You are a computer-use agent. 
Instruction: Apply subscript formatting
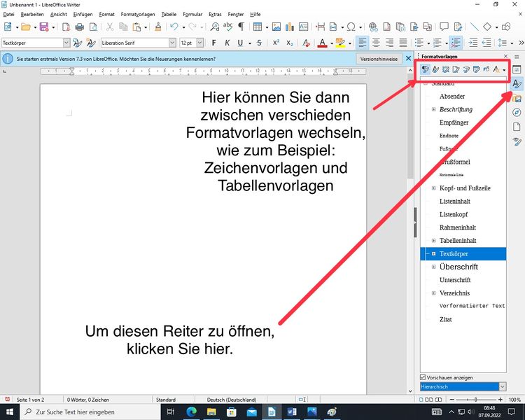tap(290, 43)
